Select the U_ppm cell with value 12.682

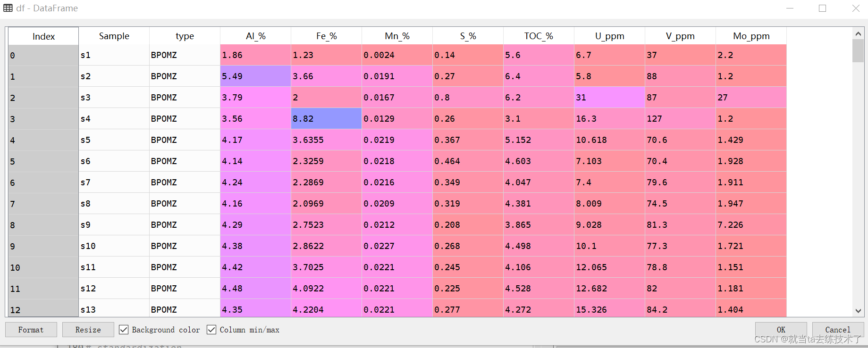[x=610, y=289]
